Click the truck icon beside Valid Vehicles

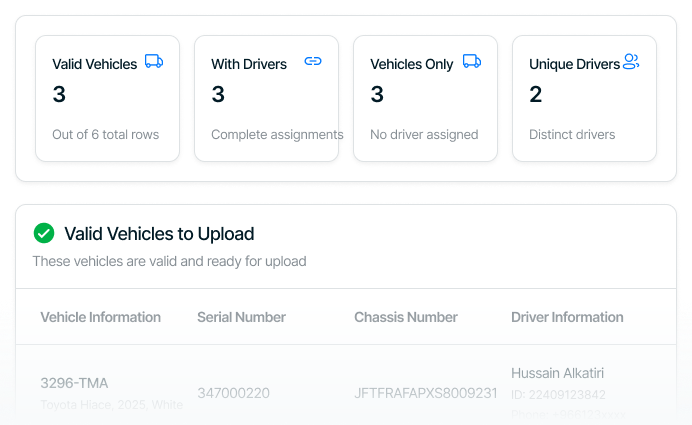pos(153,61)
